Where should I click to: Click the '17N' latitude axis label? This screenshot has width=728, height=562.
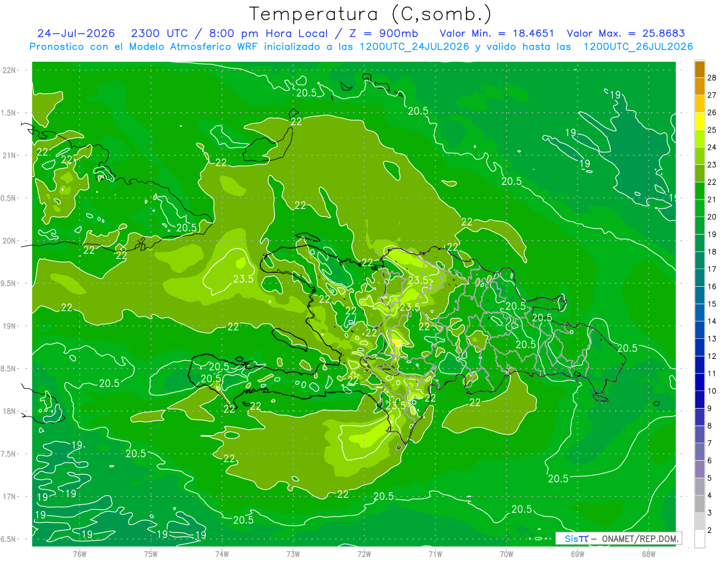10,497
